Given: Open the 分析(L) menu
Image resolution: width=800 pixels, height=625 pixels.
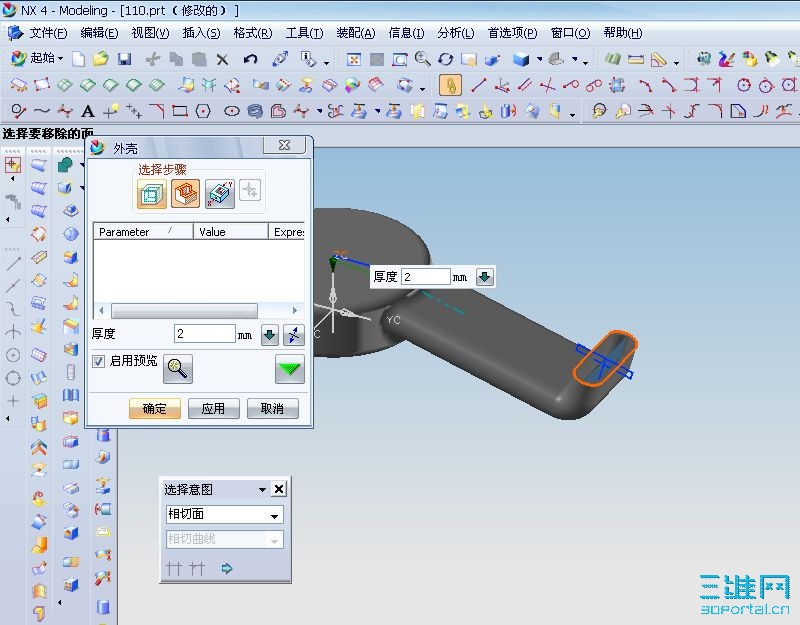Looking at the screenshot, I should pos(456,33).
